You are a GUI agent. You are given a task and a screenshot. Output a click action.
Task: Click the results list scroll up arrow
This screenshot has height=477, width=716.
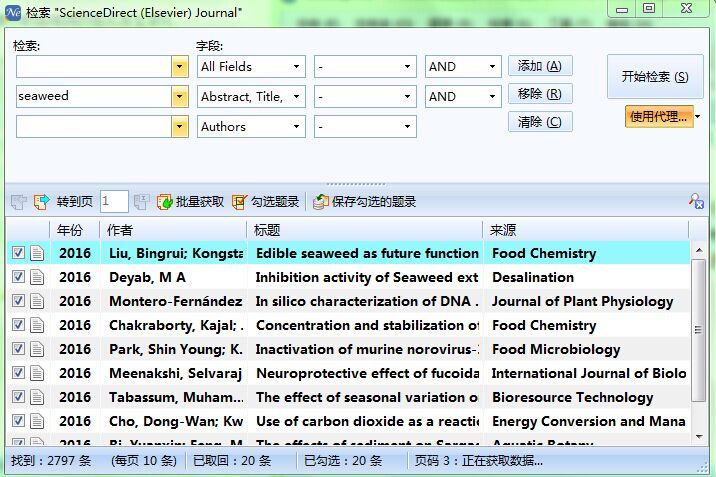[699, 250]
